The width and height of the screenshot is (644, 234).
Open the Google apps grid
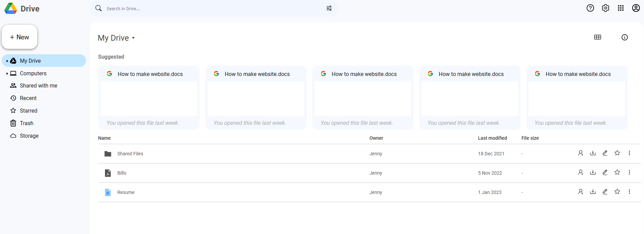[621, 8]
